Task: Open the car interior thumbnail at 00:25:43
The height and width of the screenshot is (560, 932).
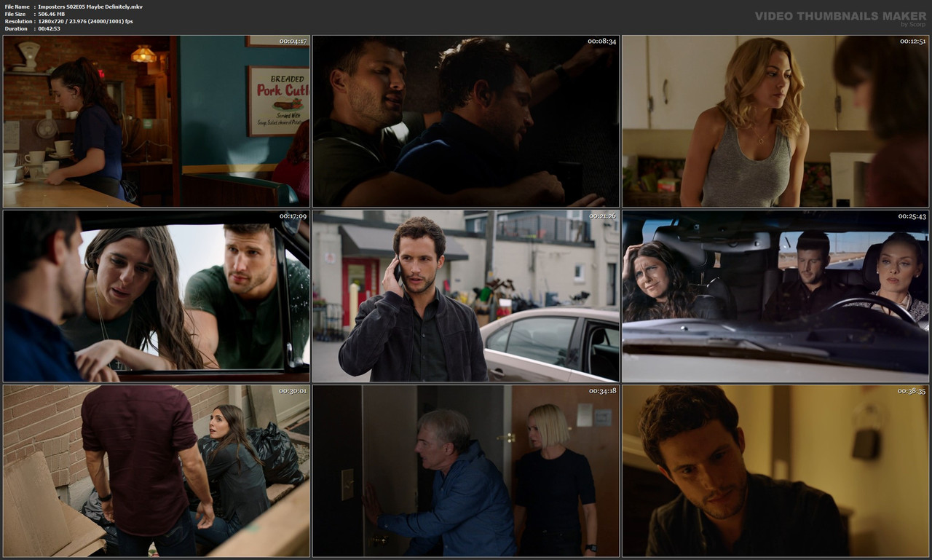Action: [775, 296]
